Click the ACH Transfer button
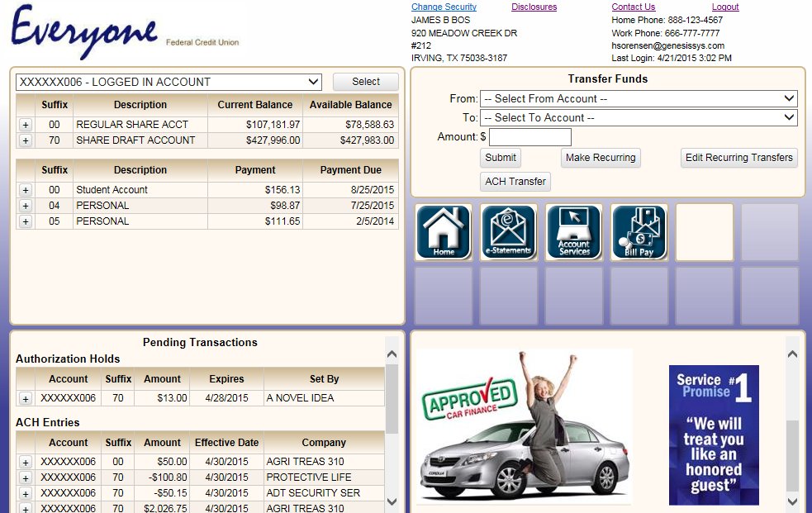812x513 pixels. click(x=515, y=182)
